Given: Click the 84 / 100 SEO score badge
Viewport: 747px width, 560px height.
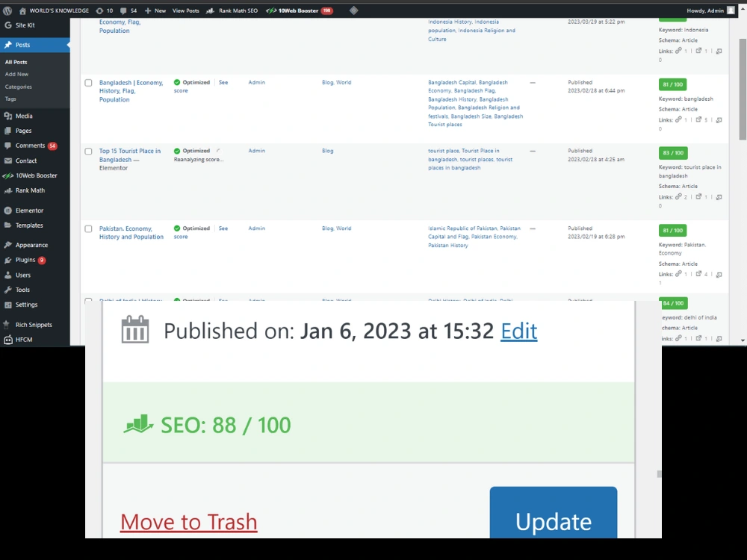Looking at the screenshot, I should pyautogui.click(x=673, y=303).
